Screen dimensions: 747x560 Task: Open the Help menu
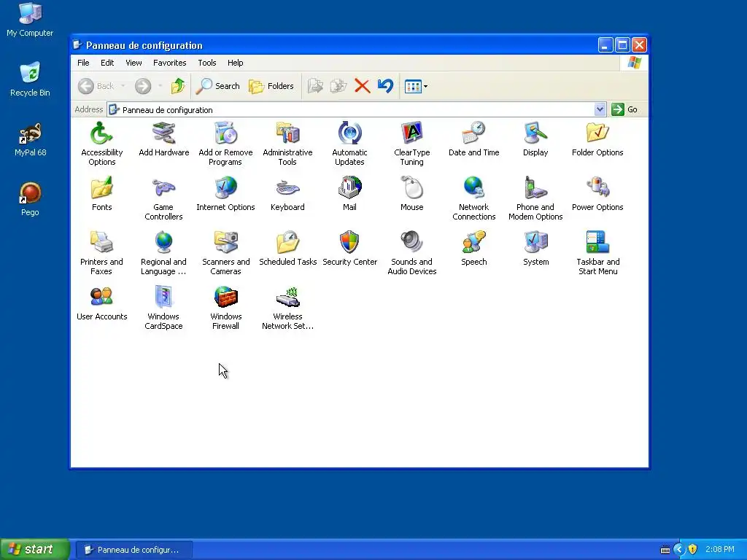click(x=236, y=63)
